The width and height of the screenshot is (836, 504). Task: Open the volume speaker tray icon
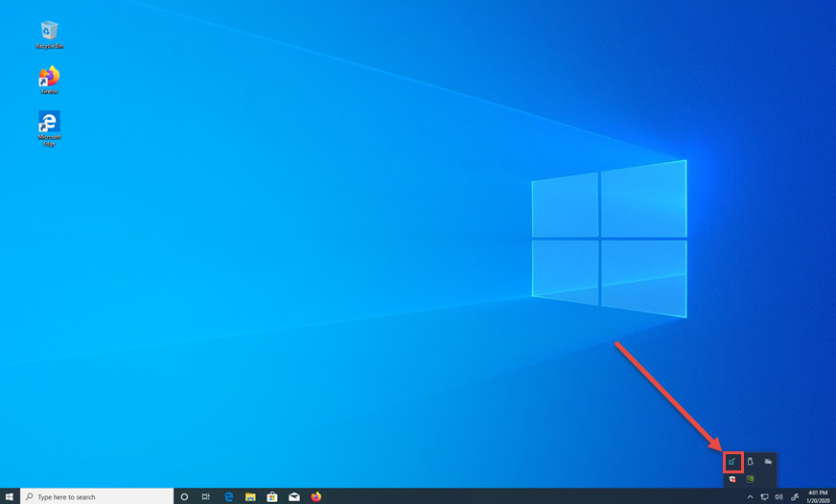[778, 497]
